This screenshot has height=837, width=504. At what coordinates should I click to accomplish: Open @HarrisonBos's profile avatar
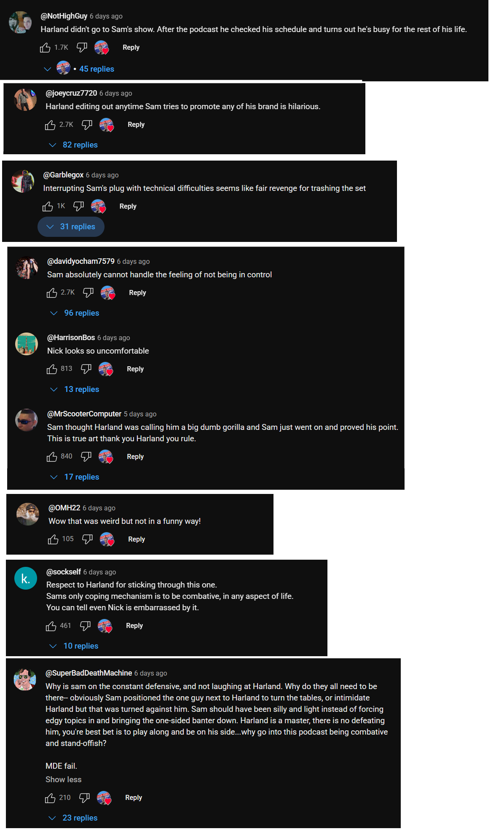pyautogui.click(x=27, y=344)
